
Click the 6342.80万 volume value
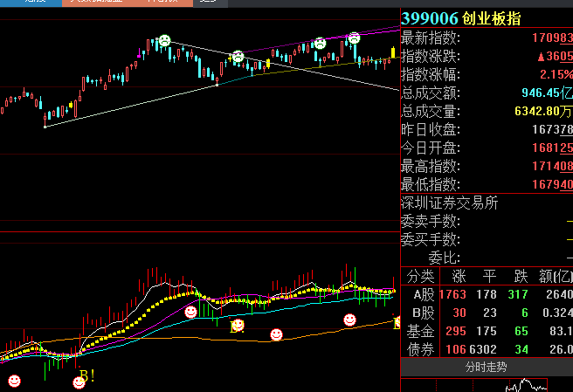coord(543,111)
